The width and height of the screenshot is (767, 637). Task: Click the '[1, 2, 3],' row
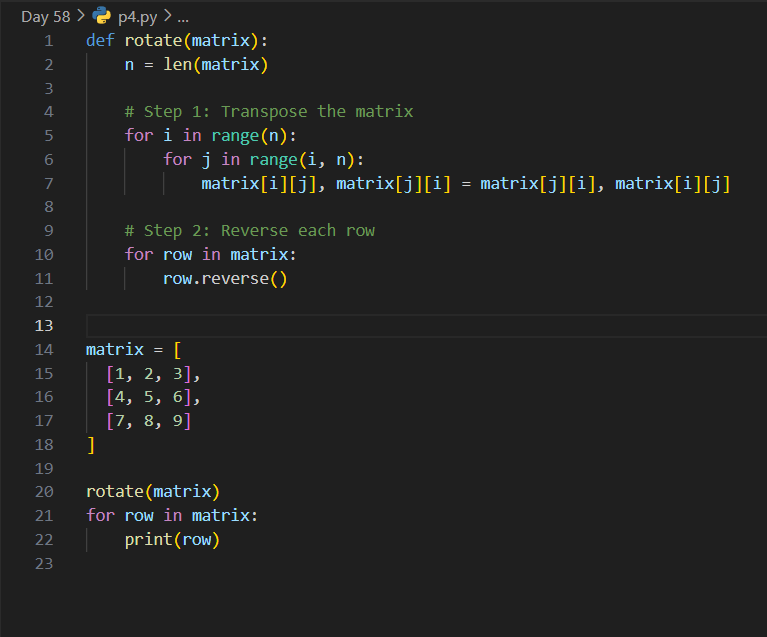153,374
